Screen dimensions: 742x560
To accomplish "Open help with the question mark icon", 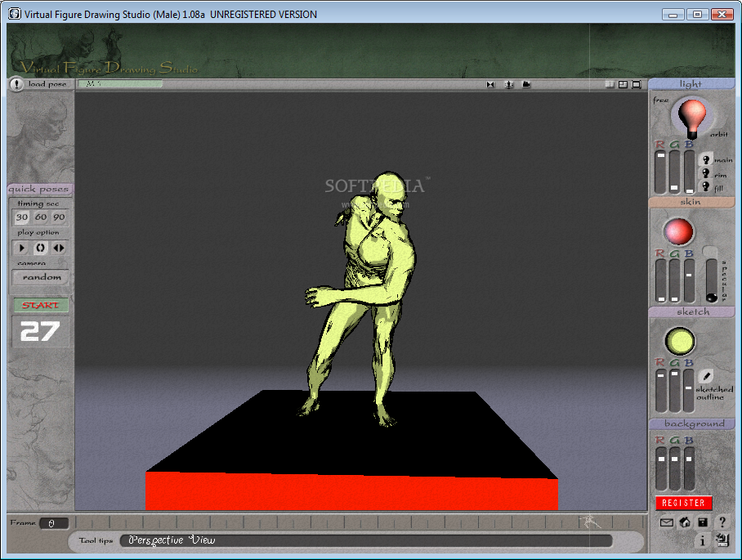I will [722, 522].
